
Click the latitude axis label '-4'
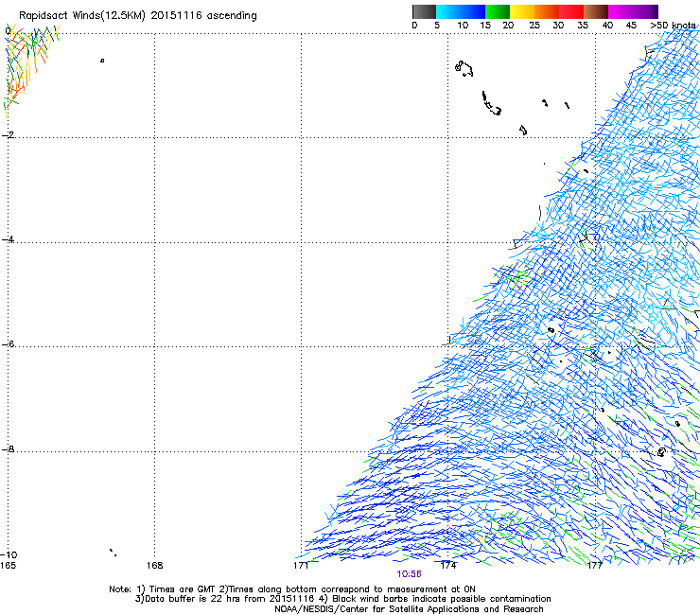coord(9,239)
